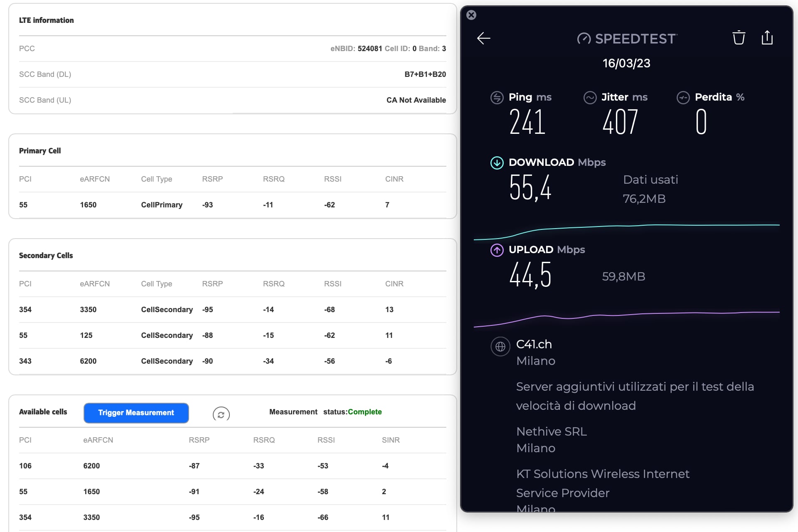Click the Secondary Cells heading
The height and width of the screenshot is (532, 798).
click(x=46, y=256)
